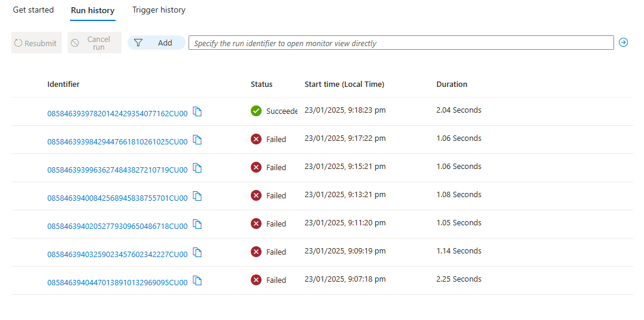Copy identifier of the 9:15:21 pm run
The height and width of the screenshot is (320, 644).
198,168
